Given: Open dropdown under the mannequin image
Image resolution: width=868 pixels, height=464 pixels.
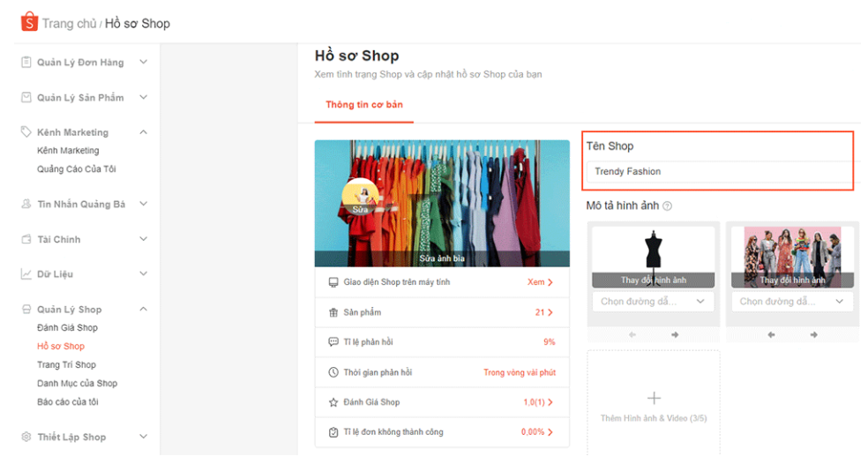Looking at the screenshot, I should coord(653,302).
